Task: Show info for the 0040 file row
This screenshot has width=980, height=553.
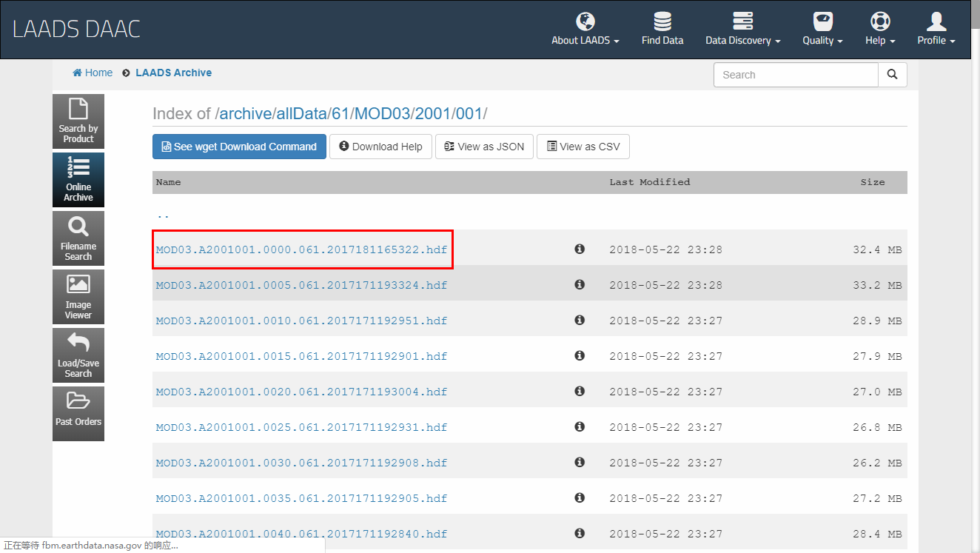Action: pyautogui.click(x=580, y=533)
